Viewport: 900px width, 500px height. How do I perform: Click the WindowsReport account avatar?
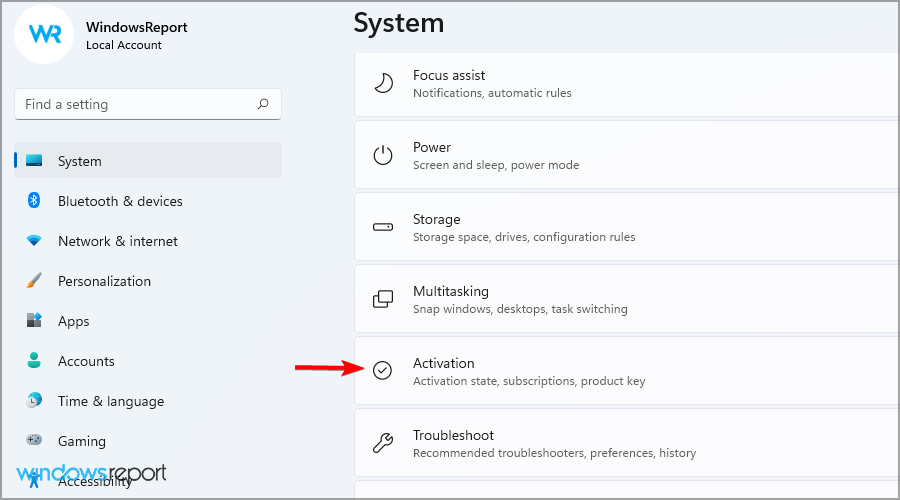46,34
